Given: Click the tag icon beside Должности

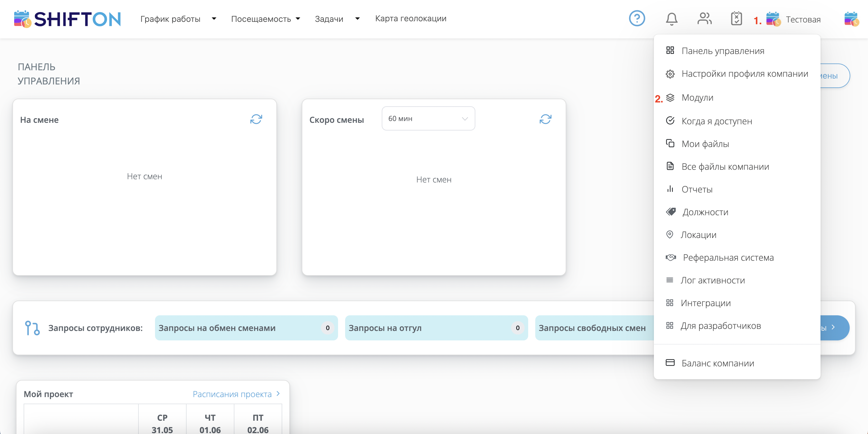Looking at the screenshot, I should coord(670,212).
